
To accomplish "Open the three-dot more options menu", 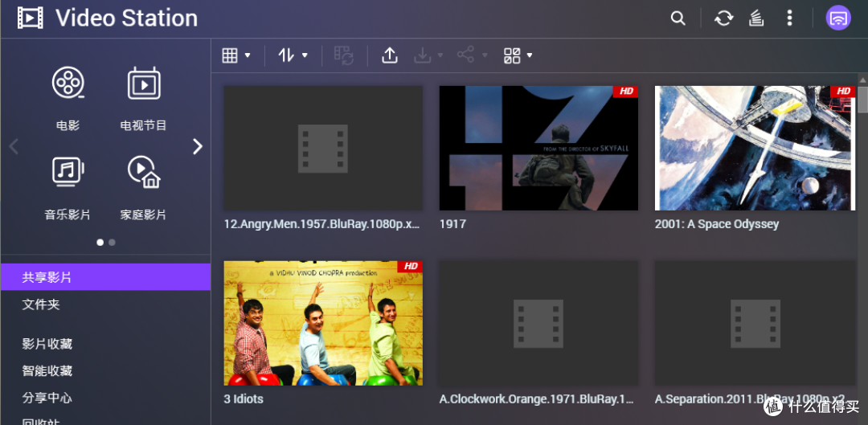I will [790, 18].
